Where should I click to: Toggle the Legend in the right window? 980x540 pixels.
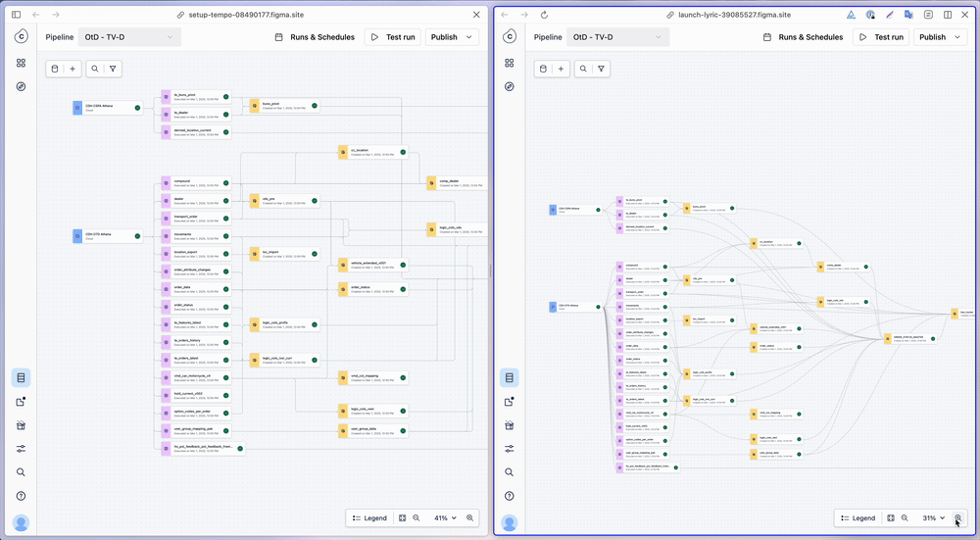point(857,517)
